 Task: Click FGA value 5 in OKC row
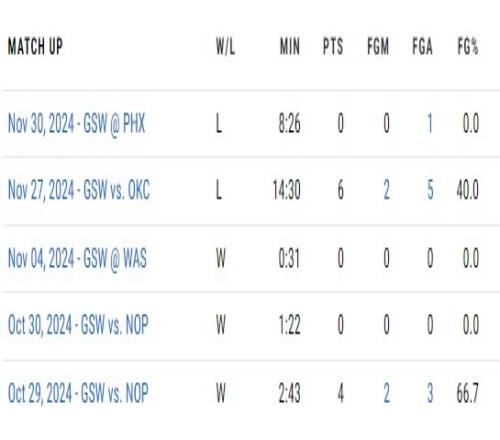point(430,190)
